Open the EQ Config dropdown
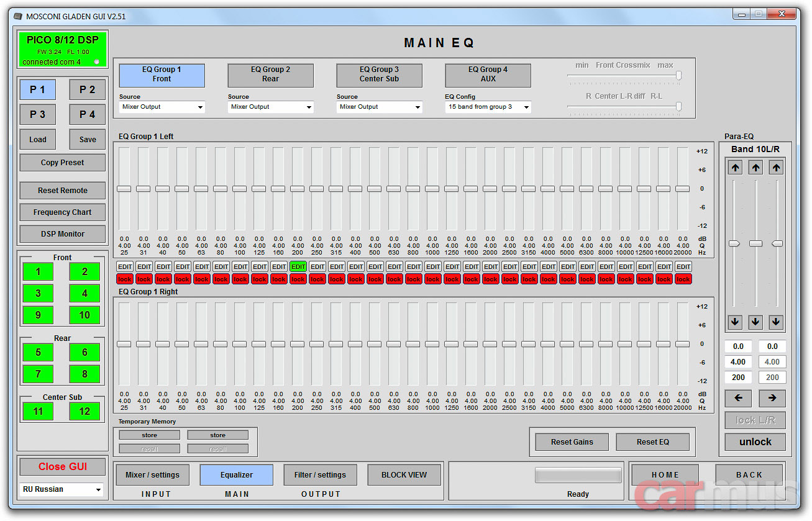 coord(488,107)
